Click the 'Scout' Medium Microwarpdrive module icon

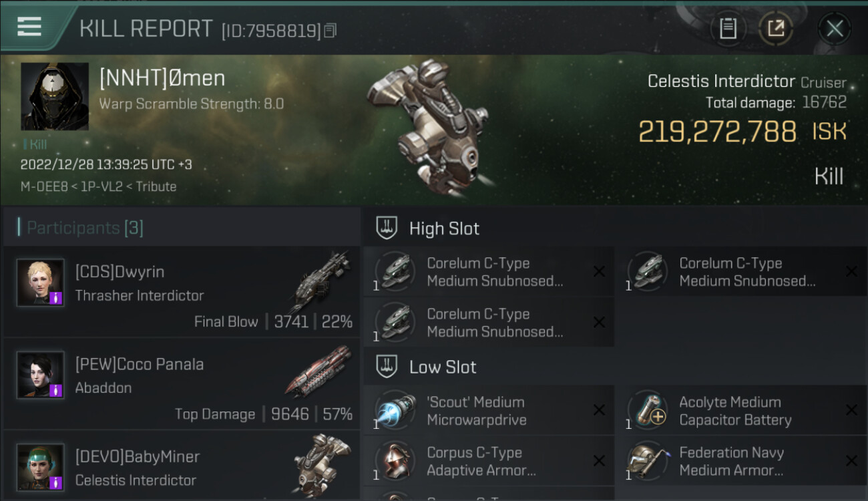click(395, 410)
